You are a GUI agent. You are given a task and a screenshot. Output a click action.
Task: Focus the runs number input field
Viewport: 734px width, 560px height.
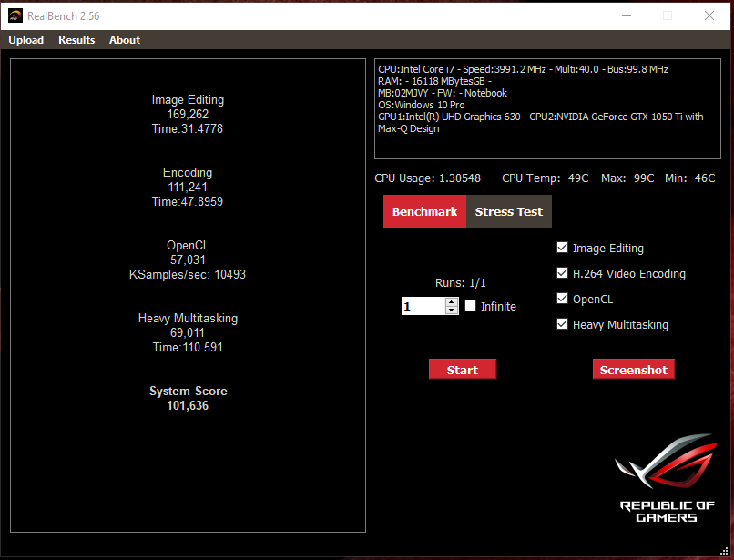[423, 306]
